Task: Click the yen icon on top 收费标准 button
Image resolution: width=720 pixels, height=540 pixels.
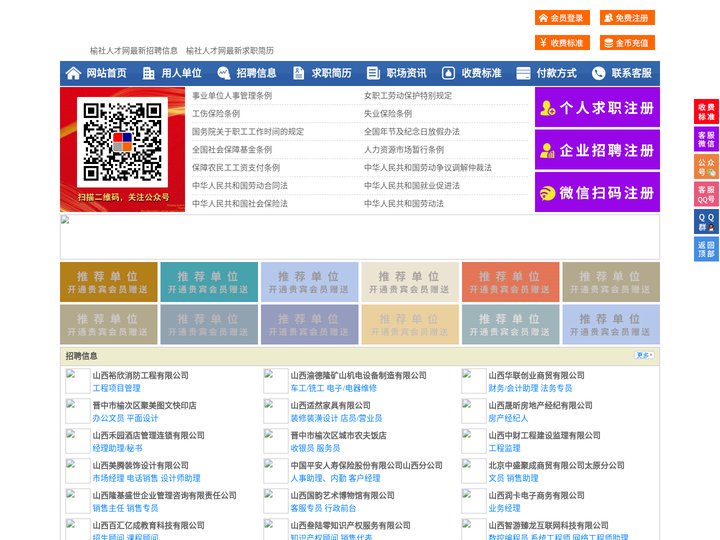Action: click(x=543, y=43)
